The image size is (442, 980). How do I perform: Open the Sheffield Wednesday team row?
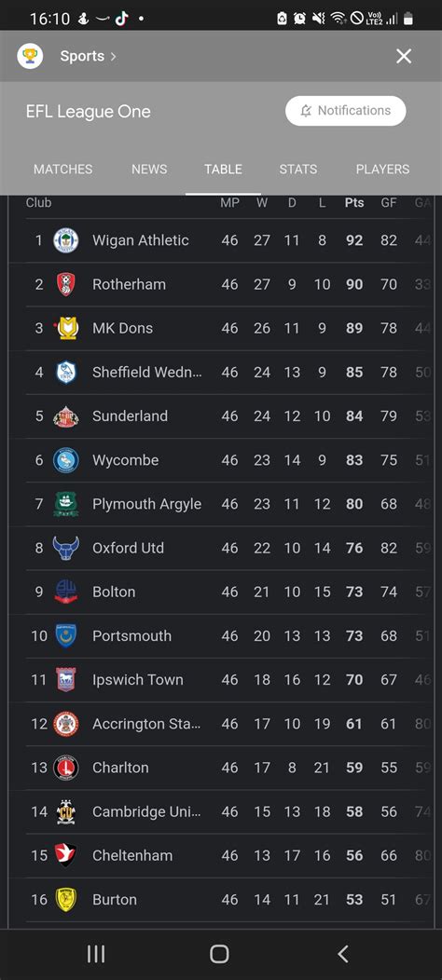[229, 373]
